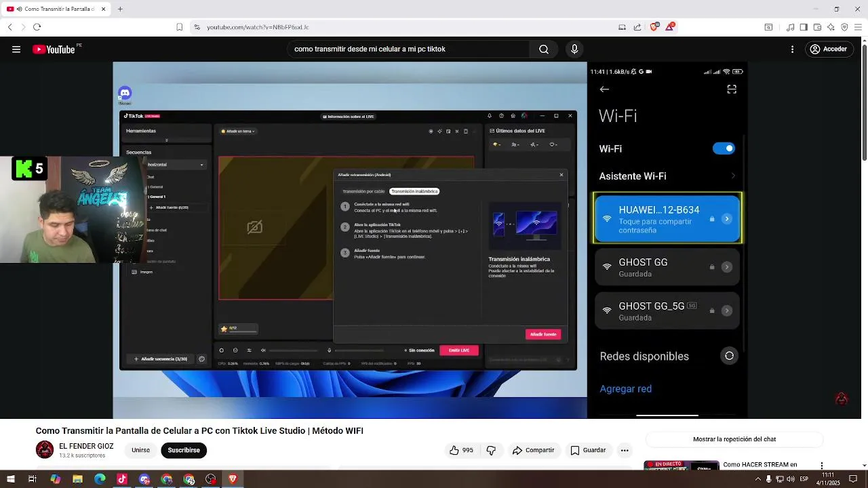
Task: Open OBS Studio taskbar icon
Action: click(211, 479)
